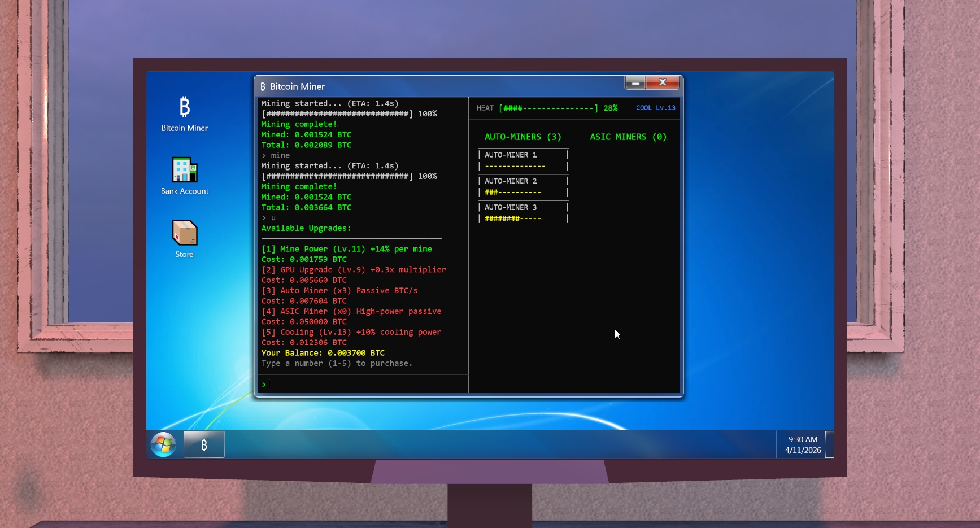
Task: Open the Bank Account desktop icon
Action: 184,176
